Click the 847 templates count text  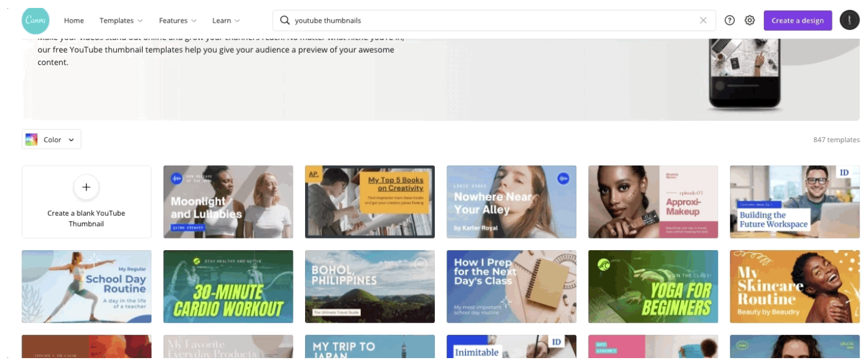(x=836, y=140)
